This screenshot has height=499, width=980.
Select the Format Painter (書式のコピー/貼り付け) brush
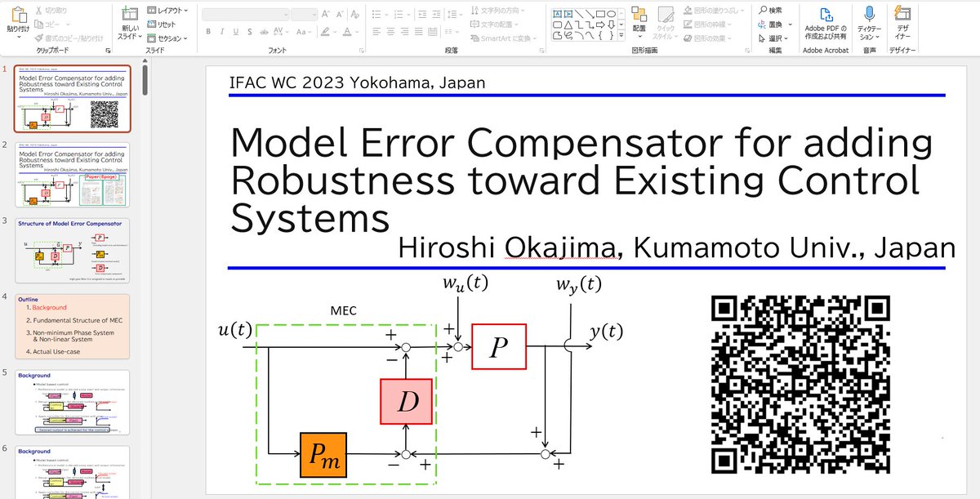pyautogui.click(x=39, y=38)
